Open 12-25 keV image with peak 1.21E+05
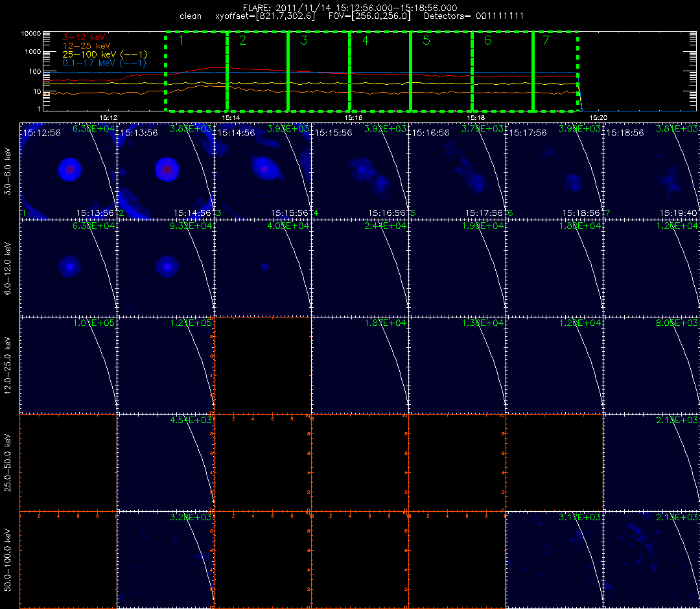The width and height of the screenshot is (700, 609). coord(166,365)
